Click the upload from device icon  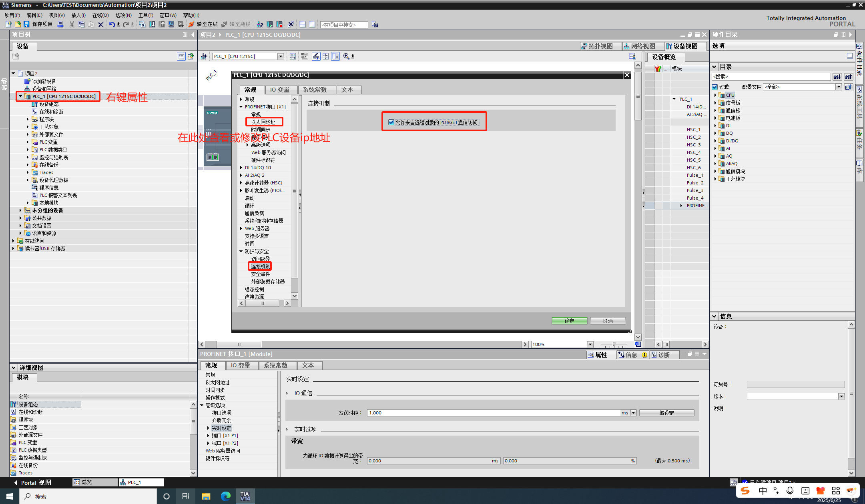pyautogui.click(x=162, y=24)
